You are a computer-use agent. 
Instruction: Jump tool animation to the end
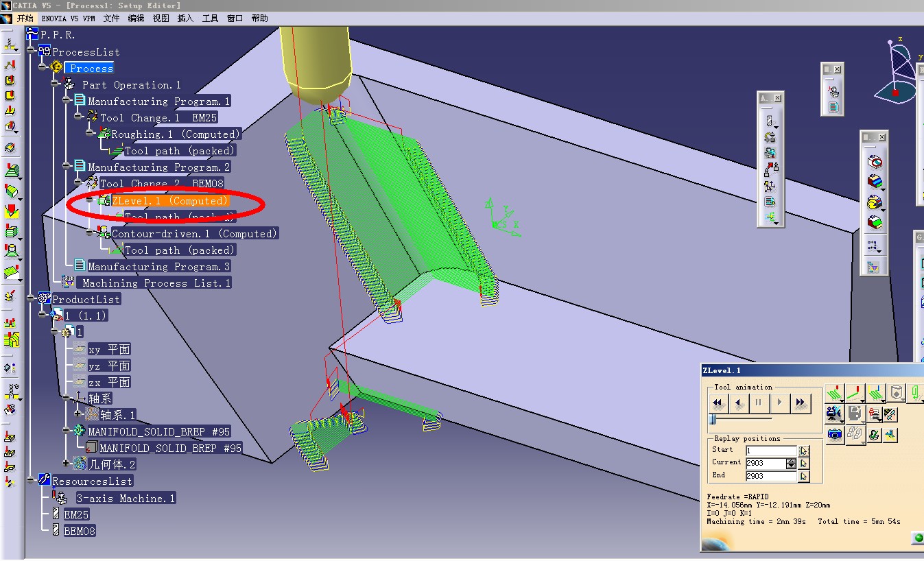coord(800,403)
